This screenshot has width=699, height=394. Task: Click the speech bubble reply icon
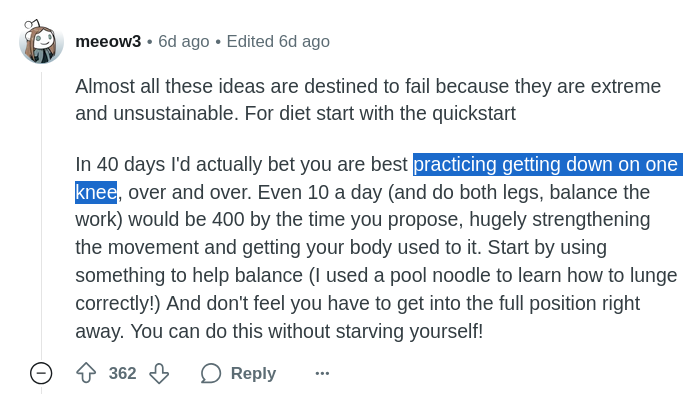(211, 373)
